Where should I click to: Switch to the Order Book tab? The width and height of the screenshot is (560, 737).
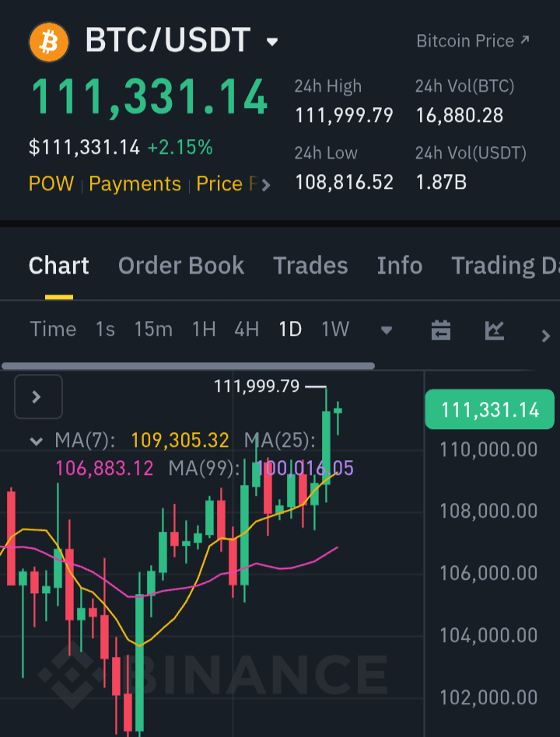181,266
